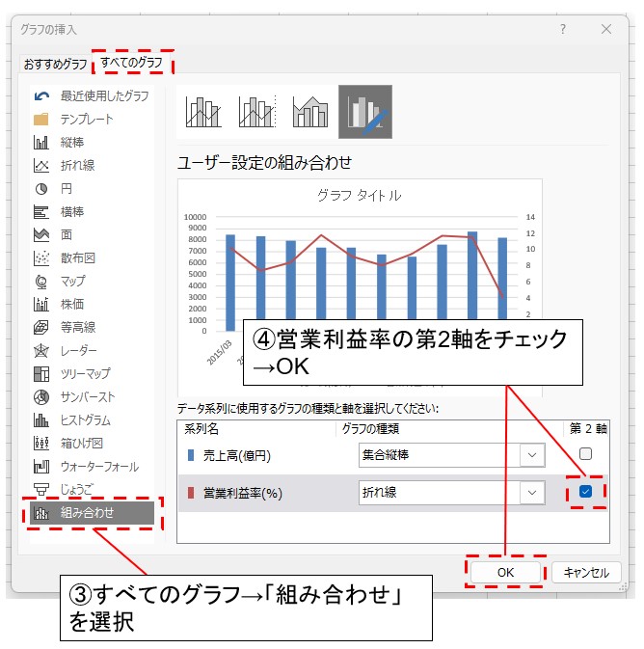The width and height of the screenshot is (644, 649).
Task: Open the 折れ線 chart type dropdown
Action: click(x=532, y=493)
